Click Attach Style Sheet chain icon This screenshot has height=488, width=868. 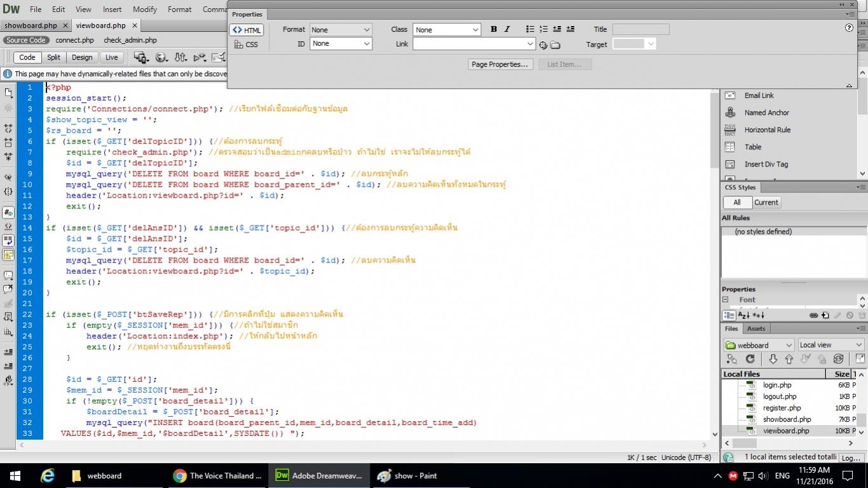(x=813, y=315)
